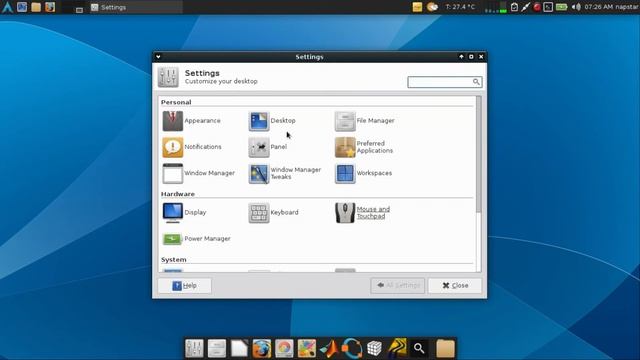Launch the paint palette app in dock
This screenshot has height=360, width=640.
307,349
